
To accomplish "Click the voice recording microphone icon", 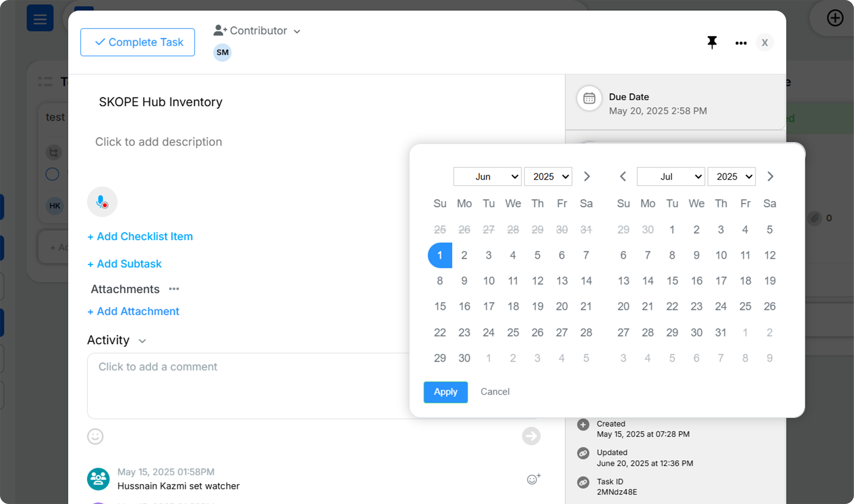I will pos(102,202).
